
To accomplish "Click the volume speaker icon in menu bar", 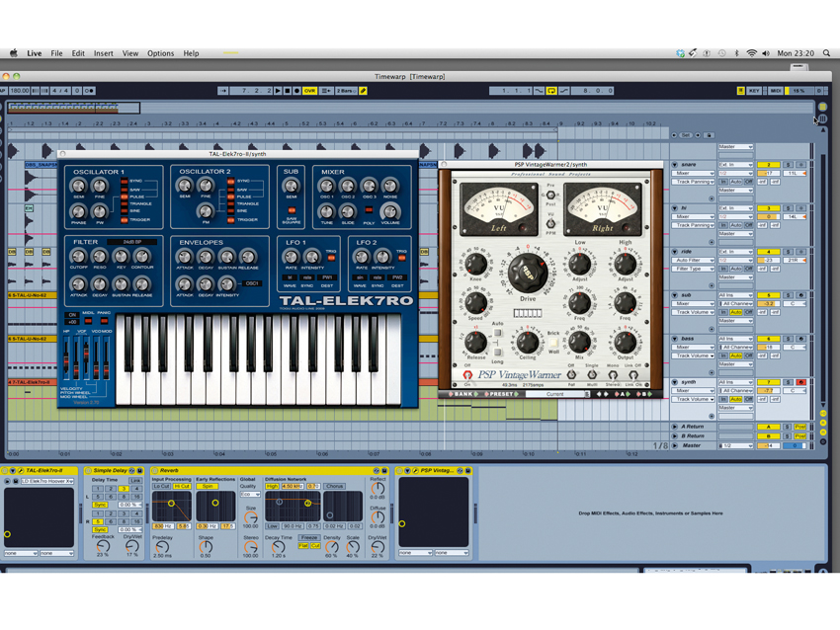I will pos(766,53).
